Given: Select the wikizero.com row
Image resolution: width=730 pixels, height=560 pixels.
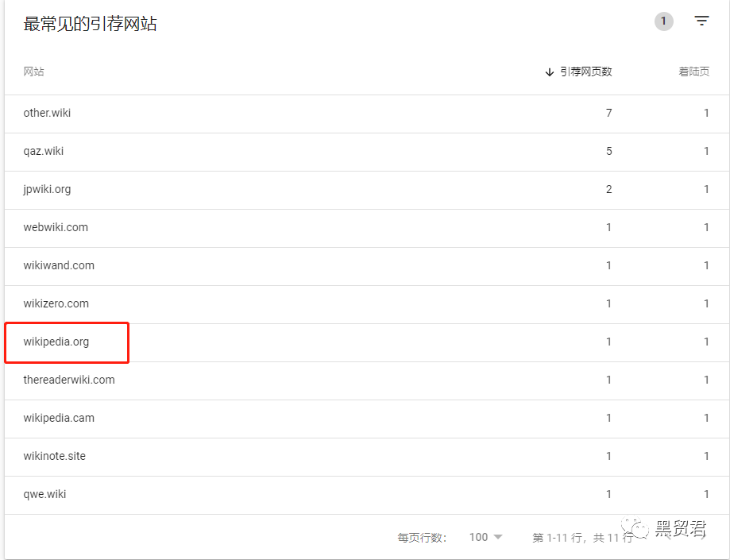Looking at the screenshot, I should pos(56,303).
